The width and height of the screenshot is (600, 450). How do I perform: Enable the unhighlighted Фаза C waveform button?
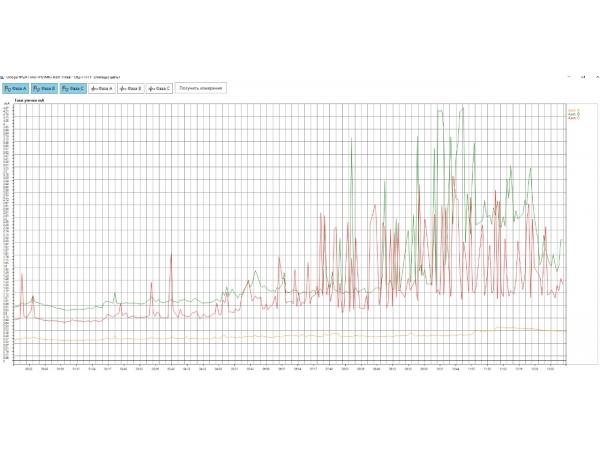pos(160,88)
